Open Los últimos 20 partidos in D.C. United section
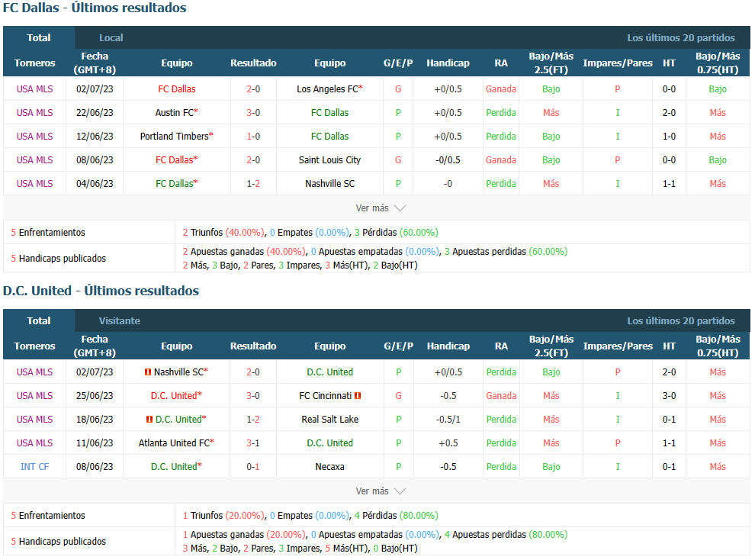This screenshot has width=755, height=560. click(681, 320)
